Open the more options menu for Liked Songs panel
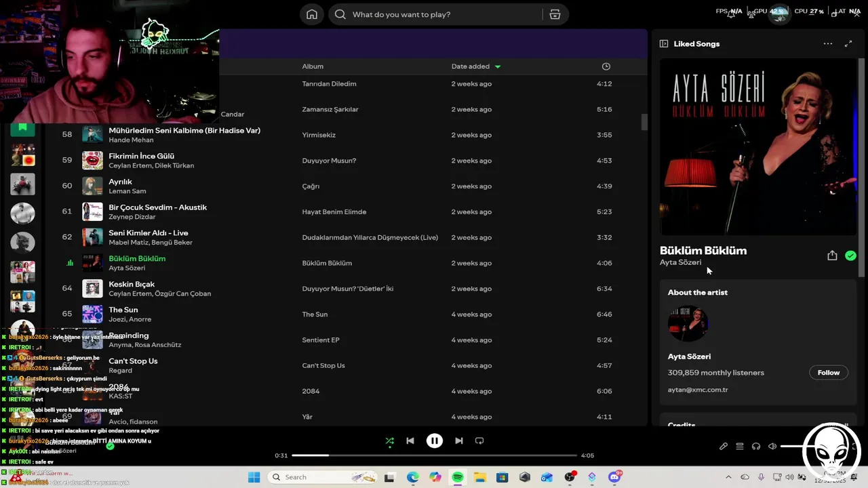868x488 pixels. [x=828, y=43]
